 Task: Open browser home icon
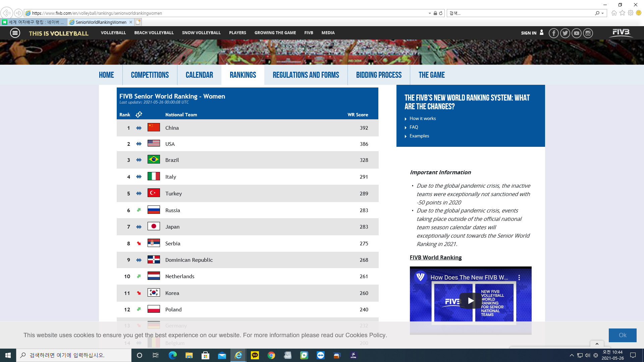[614, 13]
